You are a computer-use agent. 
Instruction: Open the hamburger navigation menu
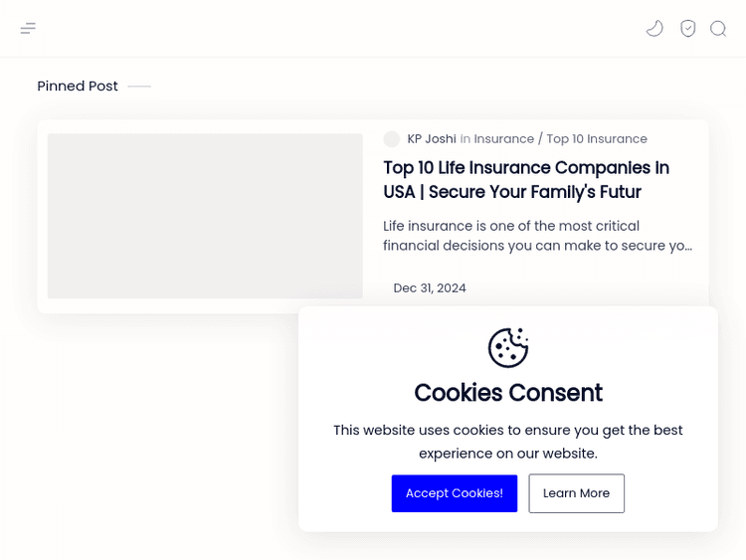pyautogui.click(x=28, y=29)
